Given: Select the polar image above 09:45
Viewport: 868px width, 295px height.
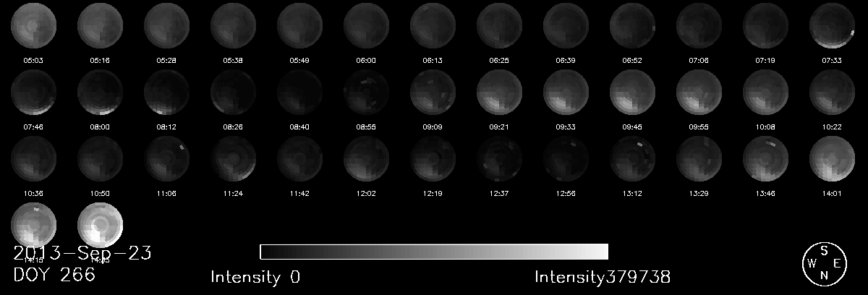Looking at the screenshot, I should 633,93.
